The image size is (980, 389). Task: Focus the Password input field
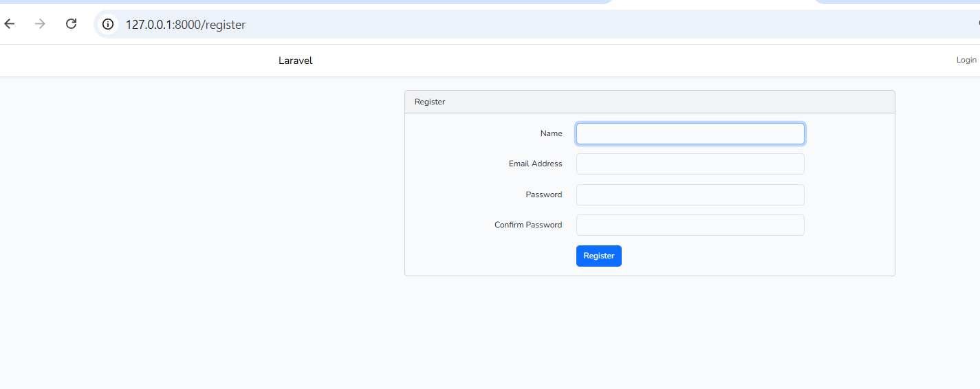(x=690, y=194)
